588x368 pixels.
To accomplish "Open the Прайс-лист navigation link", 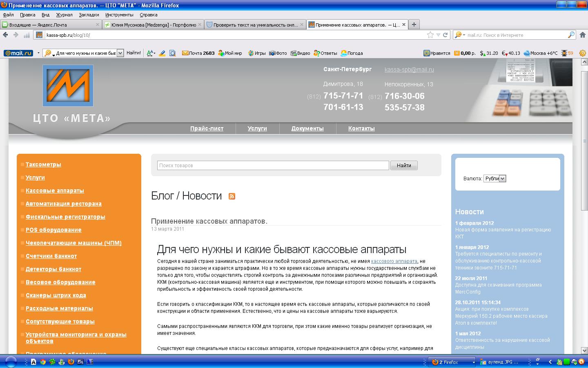I will point(207,128).
